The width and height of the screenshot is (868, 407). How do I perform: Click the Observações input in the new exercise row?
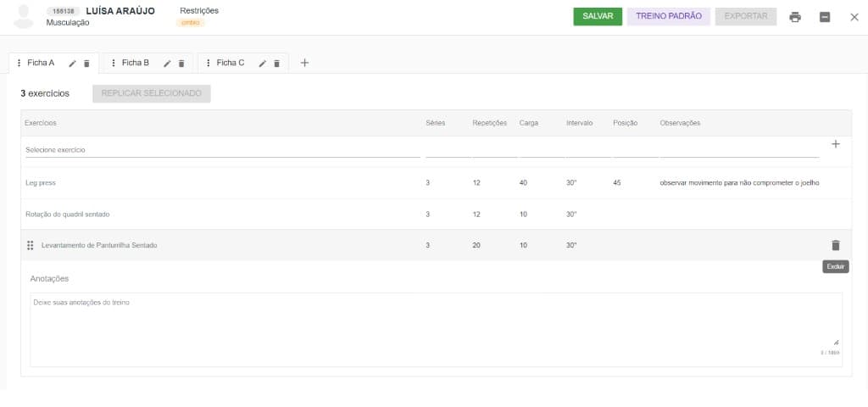(739, 150)
